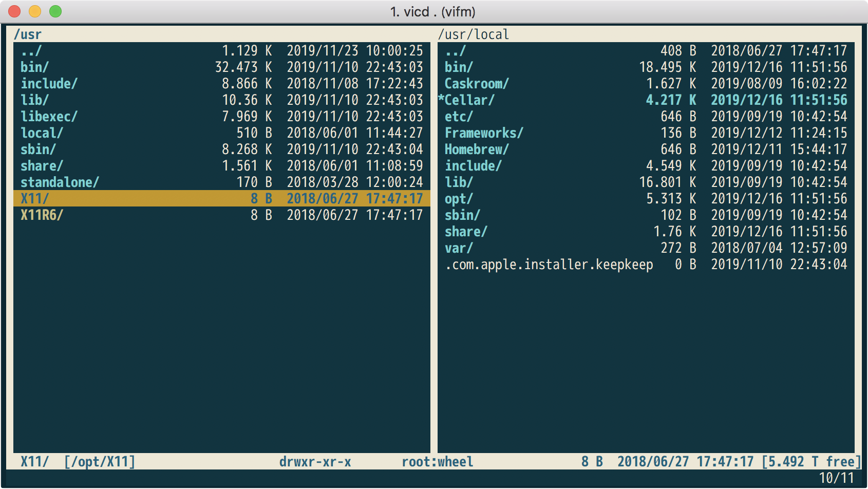Select the X11R6/ entry in the left pane
868x489 pixels.
click(x=222, y=215)
